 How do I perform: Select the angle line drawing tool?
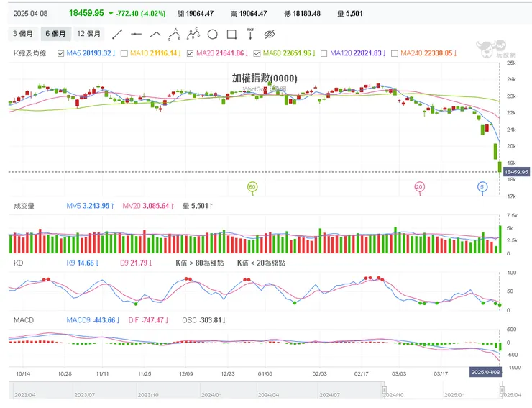click(x=155, y=34)
